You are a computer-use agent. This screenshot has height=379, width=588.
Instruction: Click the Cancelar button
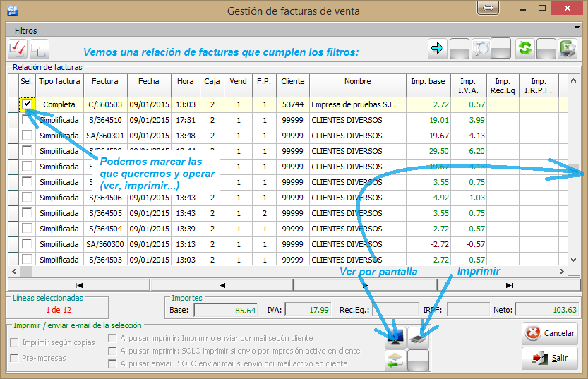(550, 333)
